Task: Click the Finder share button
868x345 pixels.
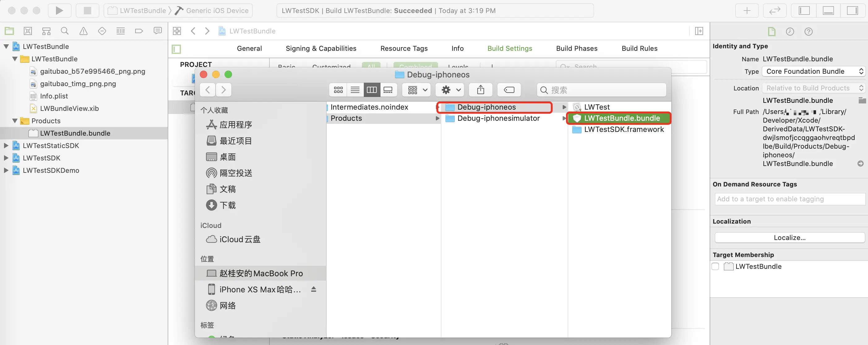Action: (x=480, y=90)
